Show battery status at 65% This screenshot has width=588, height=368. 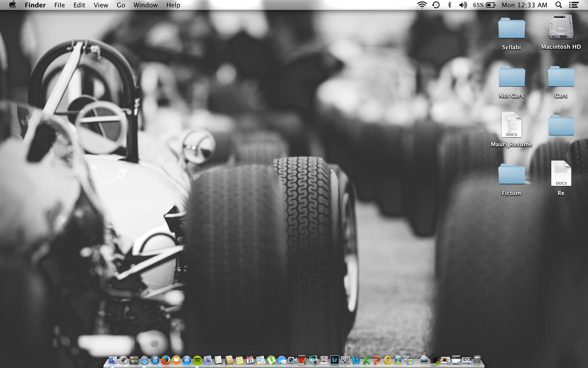[x=484, y=5]
